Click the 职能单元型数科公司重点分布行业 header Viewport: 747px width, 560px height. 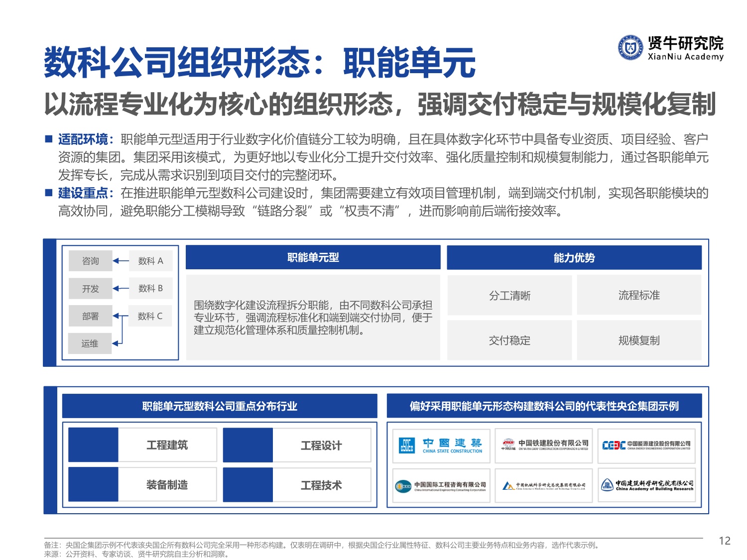220,406
